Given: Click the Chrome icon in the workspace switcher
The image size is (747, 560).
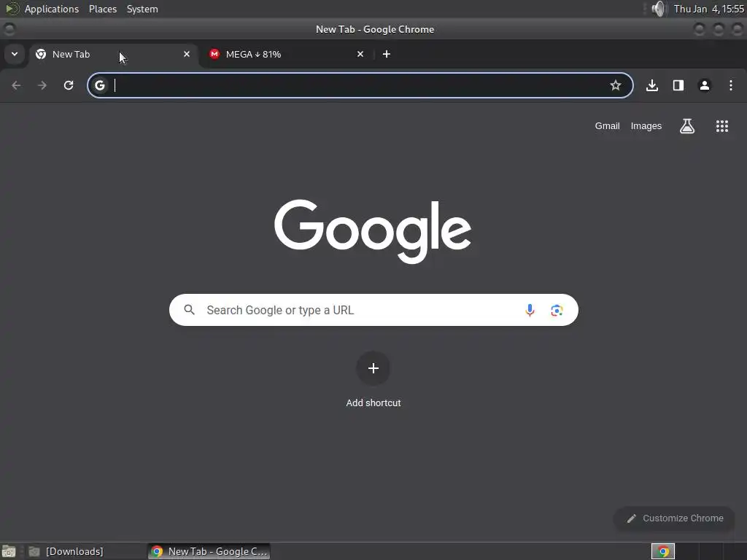Looking at the screenshot, I should [663, 551].
